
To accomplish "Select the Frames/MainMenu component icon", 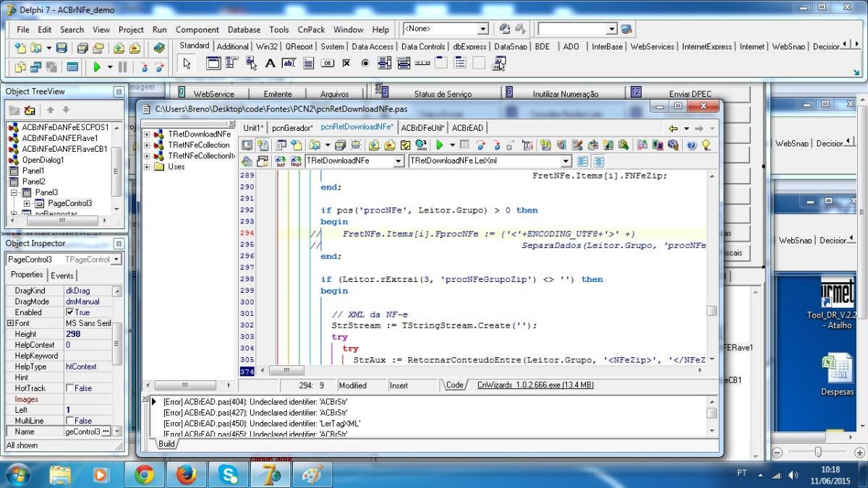I will click(x=213, y=64).
